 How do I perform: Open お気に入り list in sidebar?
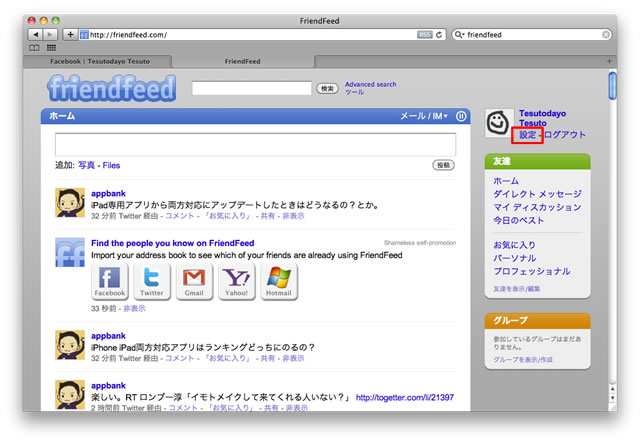pyautogui.click(x=514, y=245)
